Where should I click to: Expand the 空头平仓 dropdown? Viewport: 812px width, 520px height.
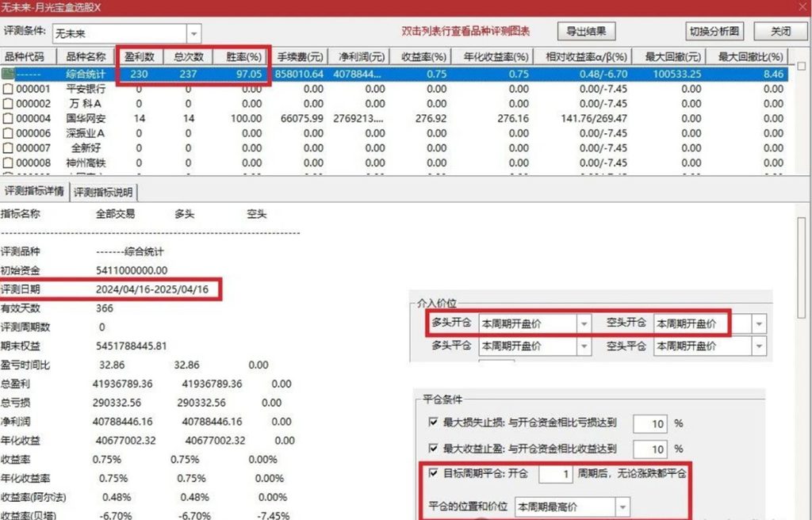(x=759, y=346)
